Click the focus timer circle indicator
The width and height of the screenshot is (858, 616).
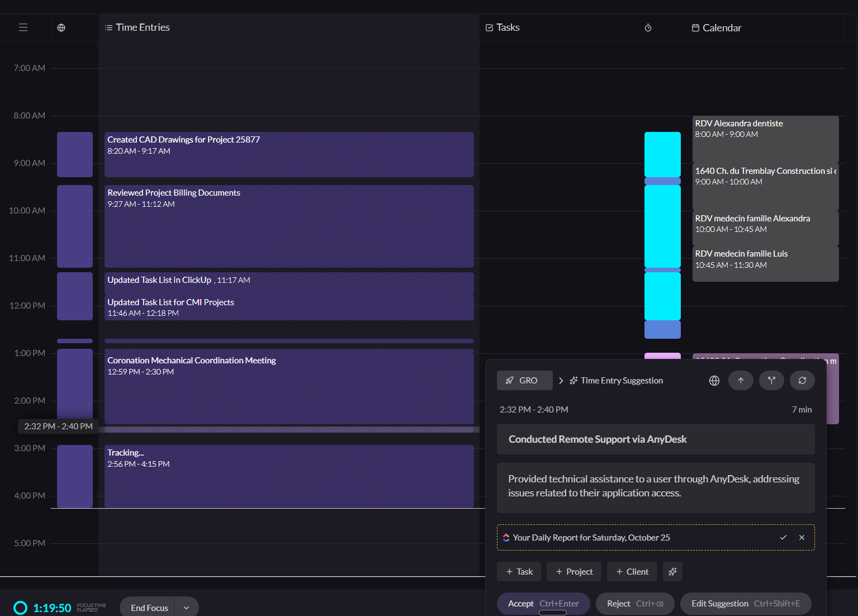click(x=20, y=608)
